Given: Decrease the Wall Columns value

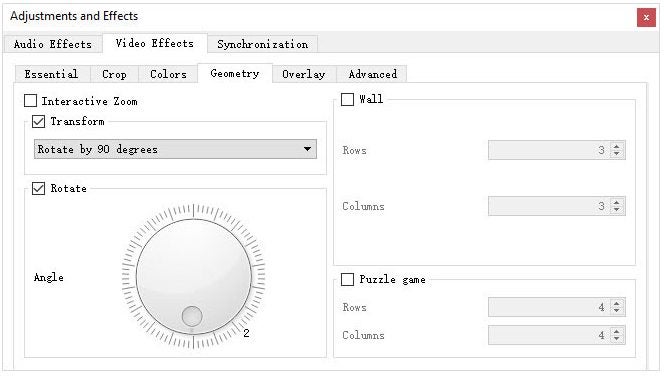Looking at the screenshot, I should point(617,210).
